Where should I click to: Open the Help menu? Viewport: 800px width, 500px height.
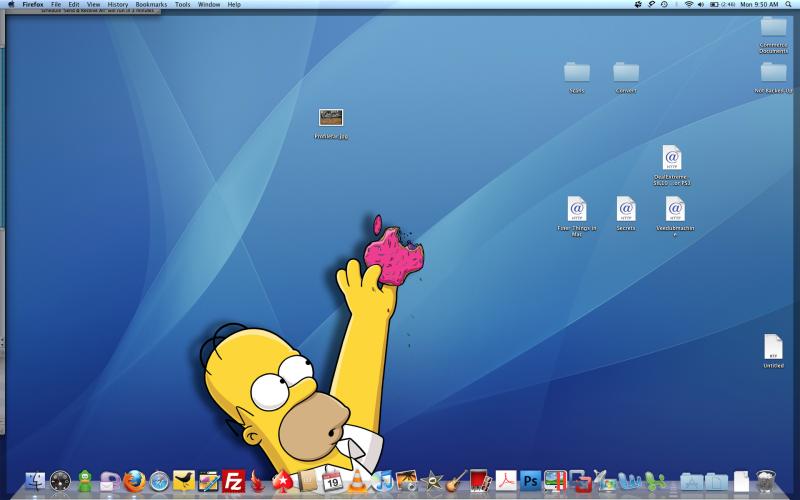coord(234,4)
